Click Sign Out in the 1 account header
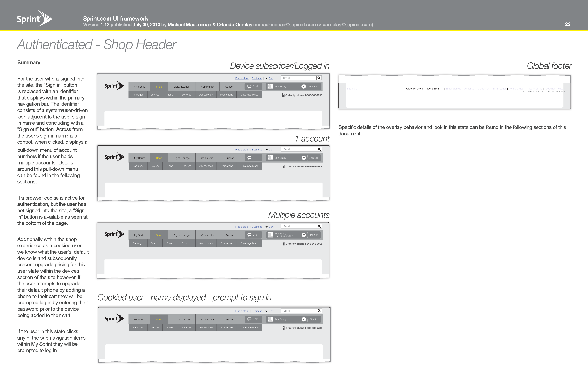 tap(313, 158)
